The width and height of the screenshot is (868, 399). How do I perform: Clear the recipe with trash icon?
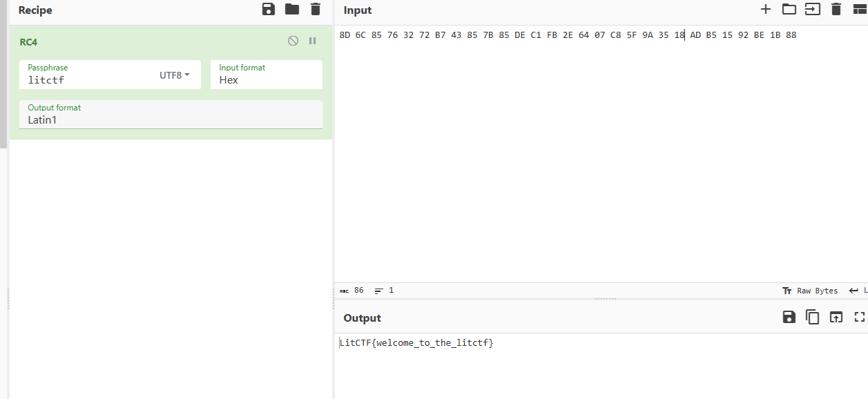[316, 10]
